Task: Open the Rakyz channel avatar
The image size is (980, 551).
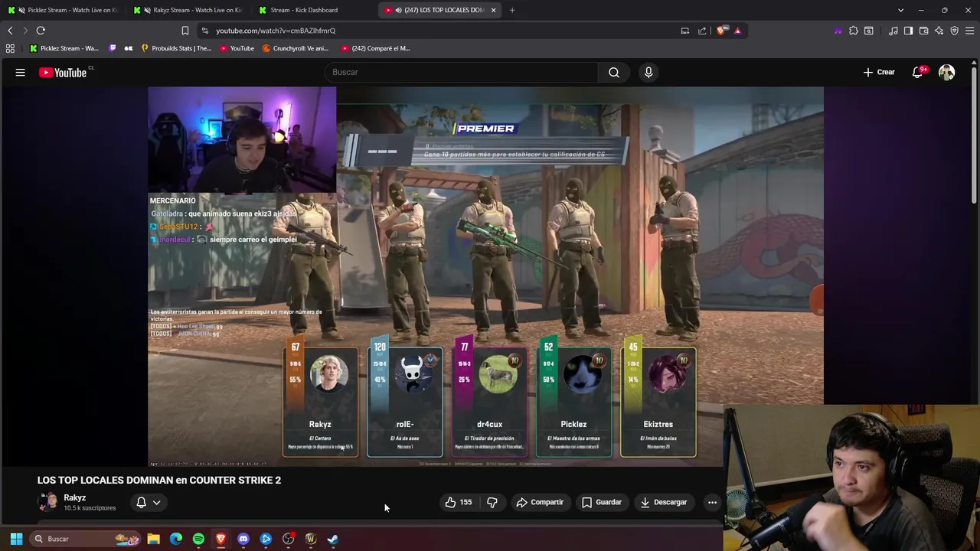Action: [48, 502]
